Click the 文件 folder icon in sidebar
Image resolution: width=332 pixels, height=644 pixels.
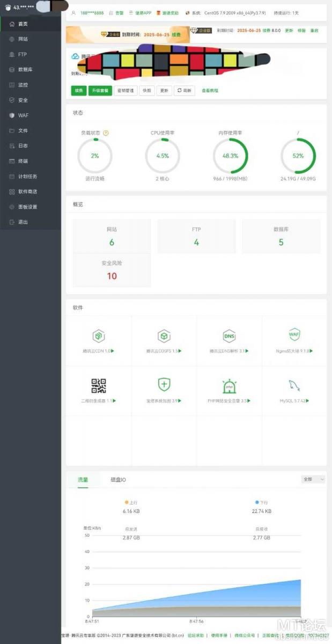click(12, 130)
